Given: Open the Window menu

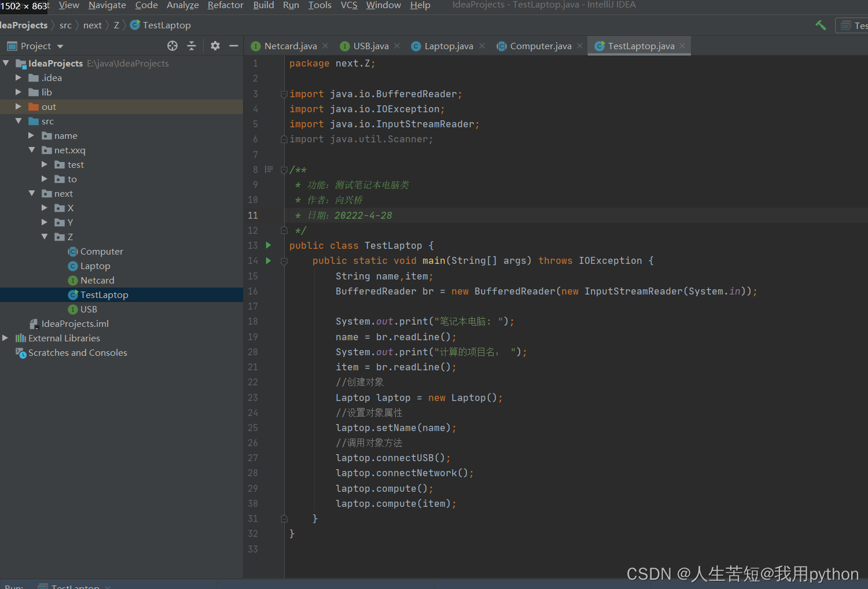Looking at the screenshot, I should coord(384,5).
